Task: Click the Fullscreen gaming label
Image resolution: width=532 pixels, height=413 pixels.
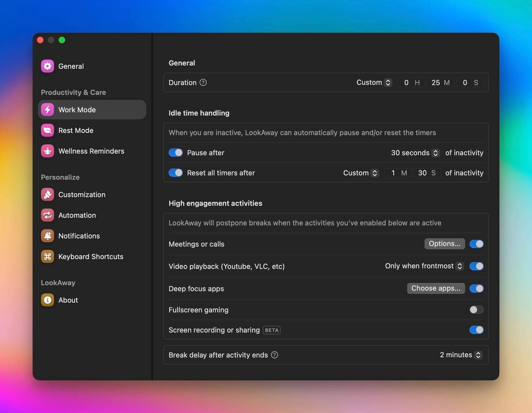Action: click(199, 310)
